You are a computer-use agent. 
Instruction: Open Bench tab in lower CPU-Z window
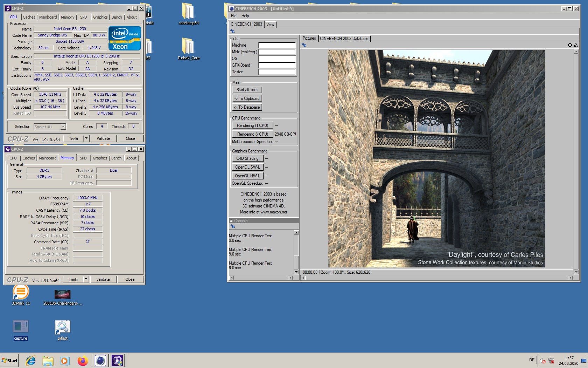[x=117, y=158]
